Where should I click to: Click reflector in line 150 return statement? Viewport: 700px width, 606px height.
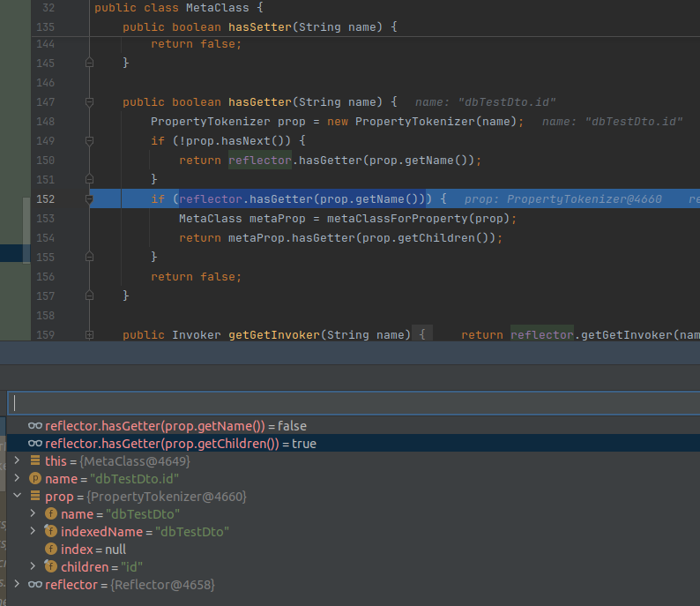point(260,161)
